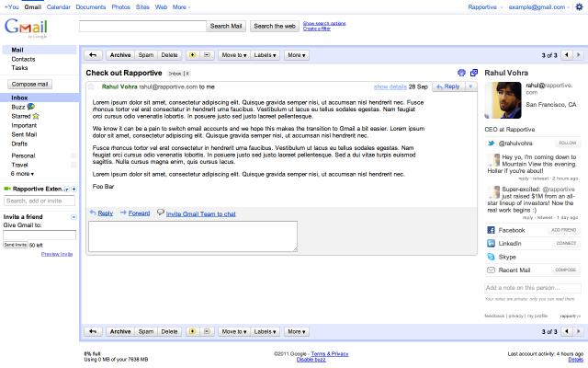Click the Skype icon in sidebar
Screen dimensions: 588x368
[x=491, y=257]
